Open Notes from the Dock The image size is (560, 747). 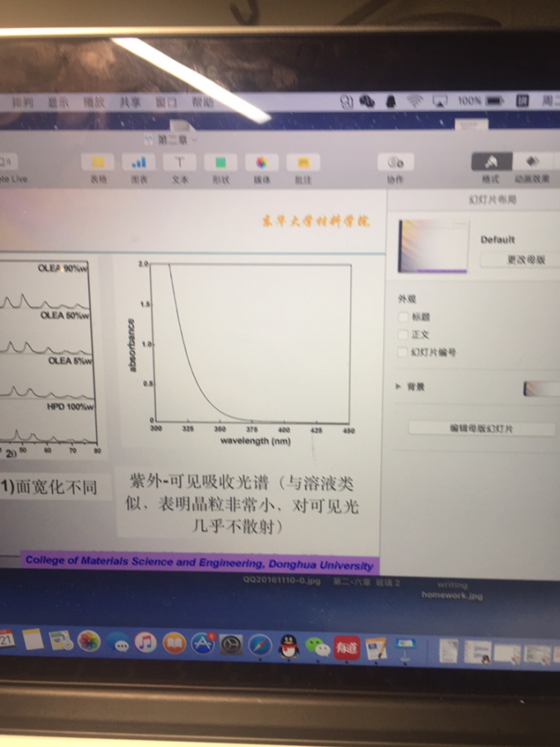point(33,639)
